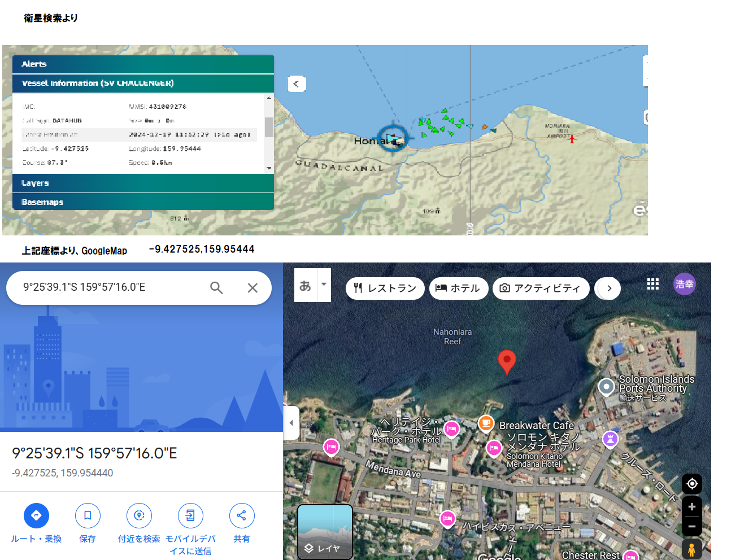Select the Breakwater Cafe marker

pyautogui.click(x=486, y=422)
